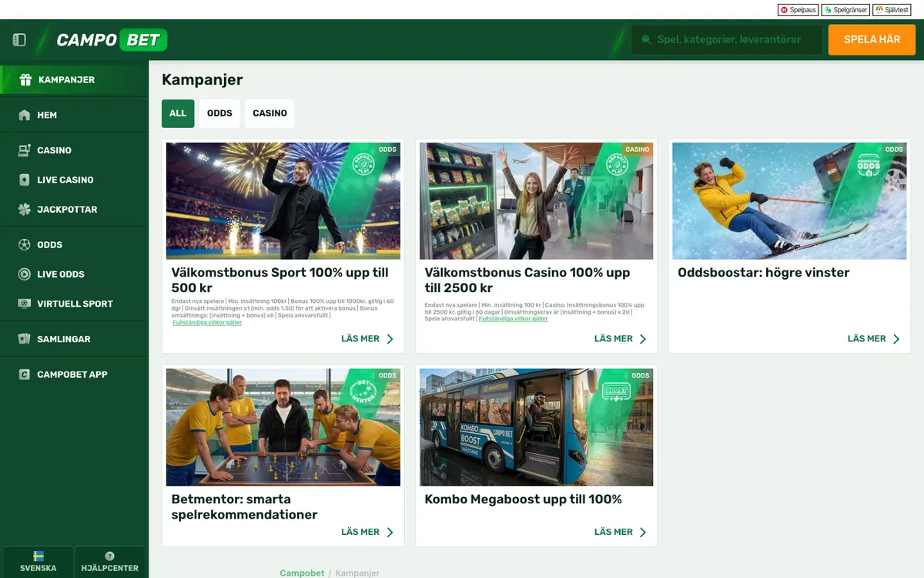924x578 pixels.
Task: Click the SPELA HÄR button
Action: point(872,39)
